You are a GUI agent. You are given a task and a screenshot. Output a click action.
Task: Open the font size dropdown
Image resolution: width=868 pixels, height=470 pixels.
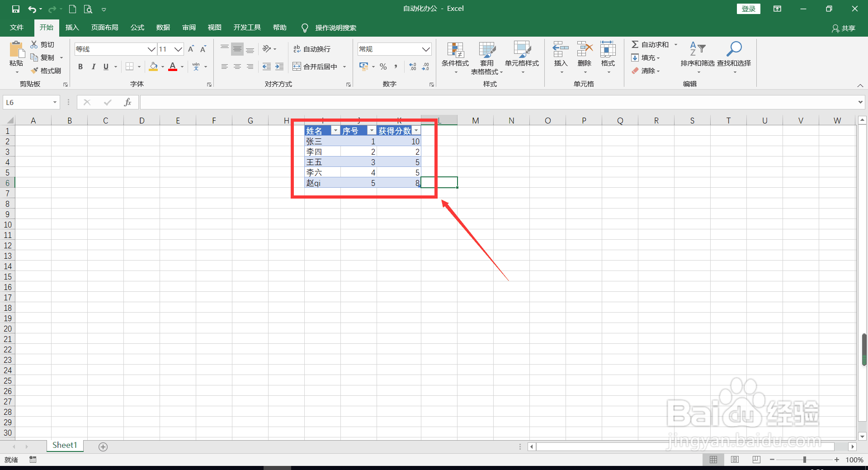(179, 49)
